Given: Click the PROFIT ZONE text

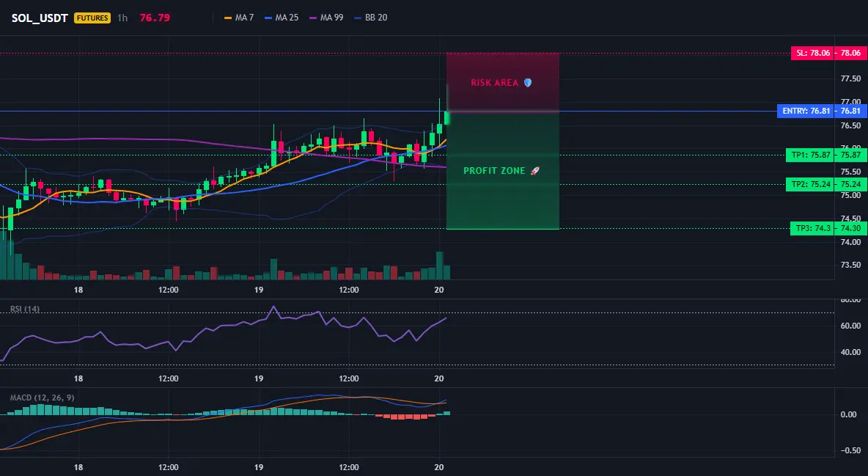Looking at the screenshot, I should [x=494, y=171].
